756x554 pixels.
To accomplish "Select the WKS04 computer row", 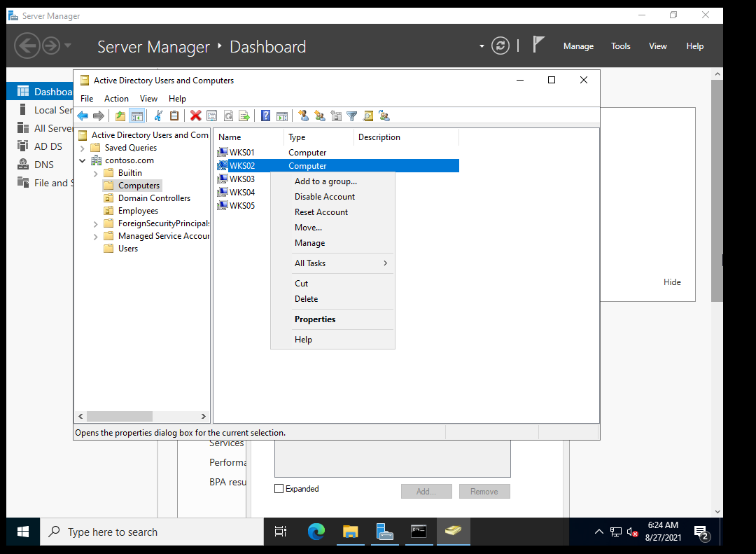I will [242, 192].
